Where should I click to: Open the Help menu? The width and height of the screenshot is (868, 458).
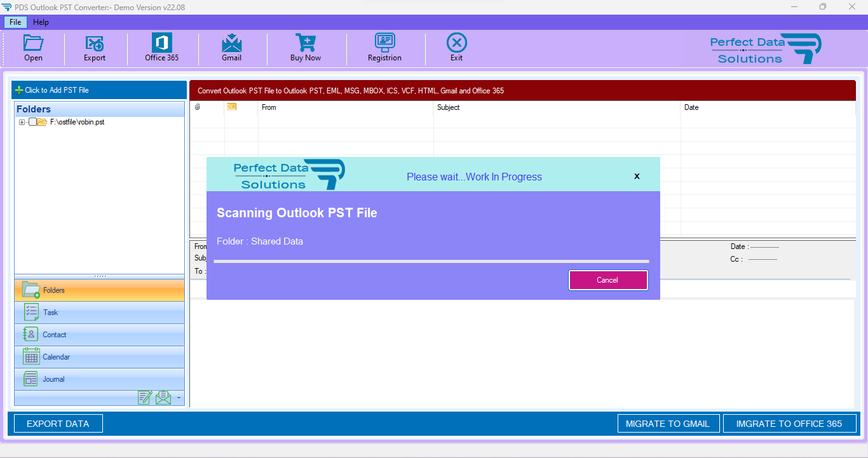click(x=41, y=22)
